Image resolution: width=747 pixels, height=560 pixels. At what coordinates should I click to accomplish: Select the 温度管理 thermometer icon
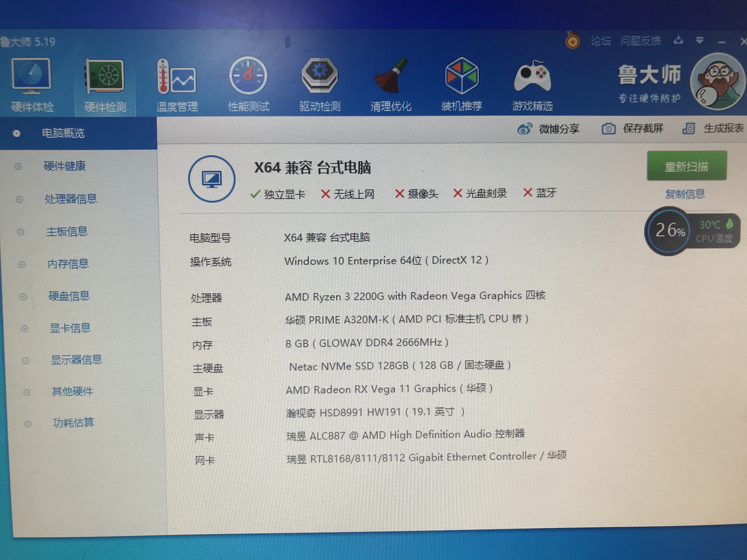(x=177, y=77)
